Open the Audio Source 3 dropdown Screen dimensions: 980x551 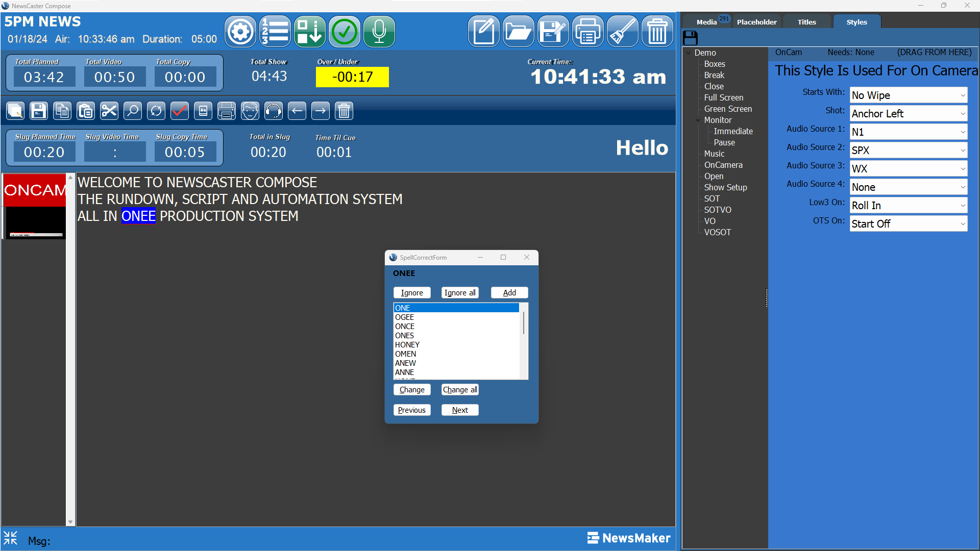coord(909,169)
